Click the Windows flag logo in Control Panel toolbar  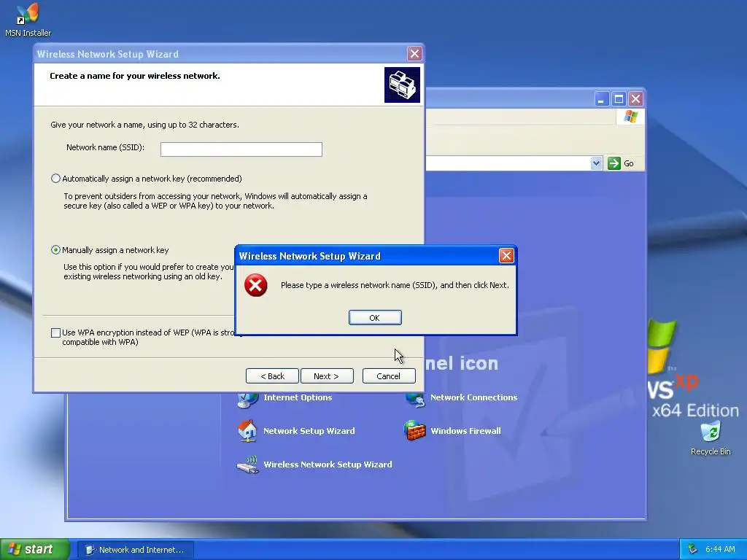[630, 117]
